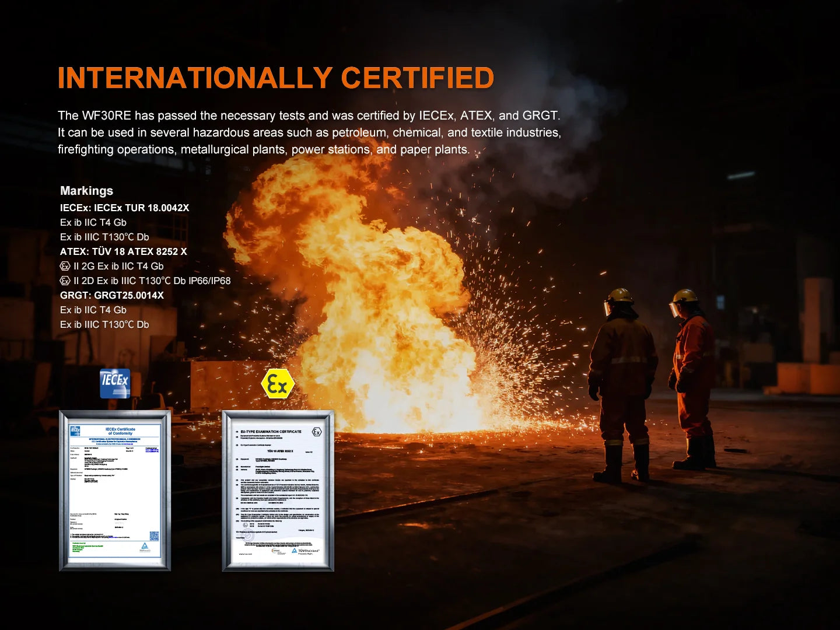
Task: Click the INTERNATIONALLY CERTIFIED heading
Action: coord(276,78)
